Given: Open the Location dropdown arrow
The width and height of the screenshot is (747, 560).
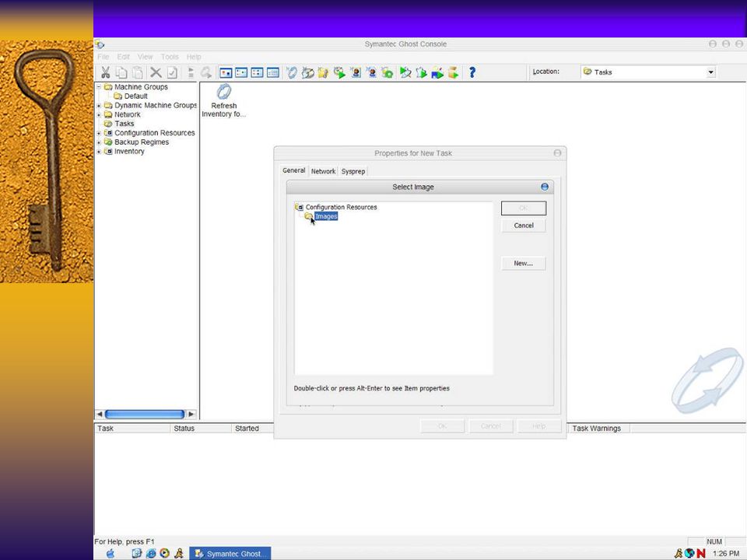Looking at the screenshot, I should (710, 72).
